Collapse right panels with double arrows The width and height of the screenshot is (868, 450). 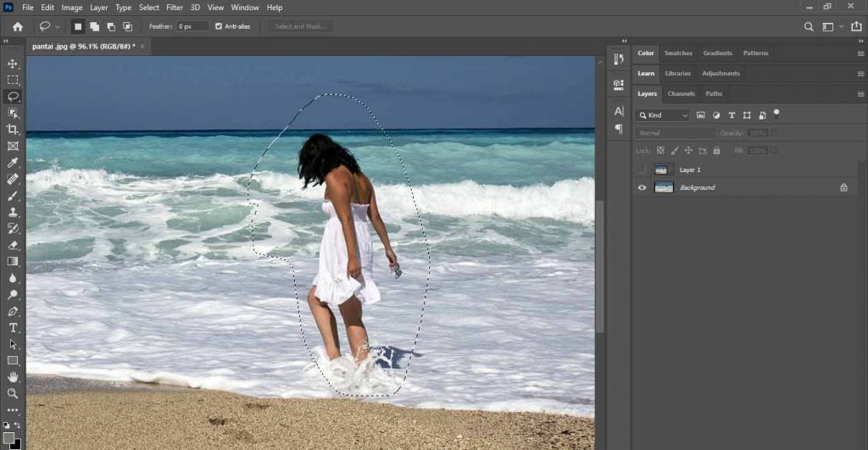861,41
